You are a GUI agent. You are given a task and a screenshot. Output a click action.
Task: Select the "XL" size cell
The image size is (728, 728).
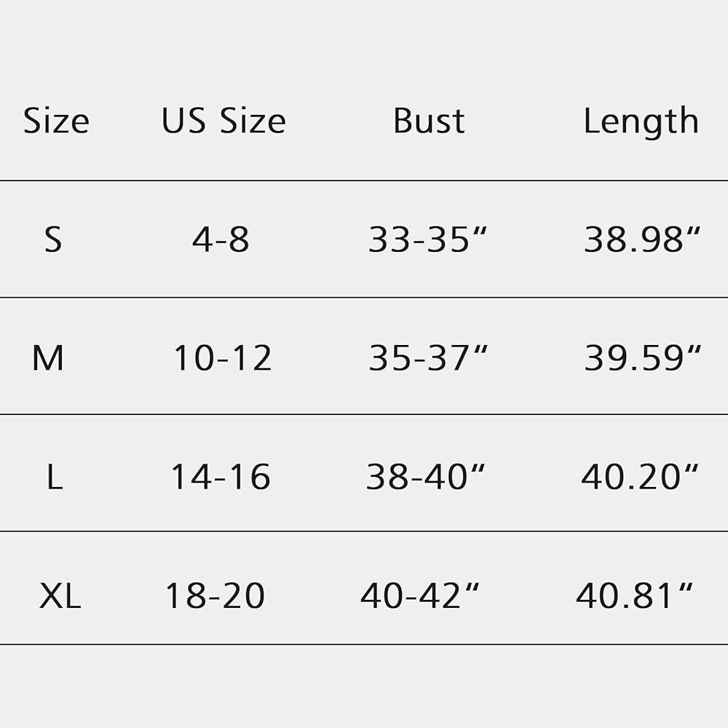[60, 596]
